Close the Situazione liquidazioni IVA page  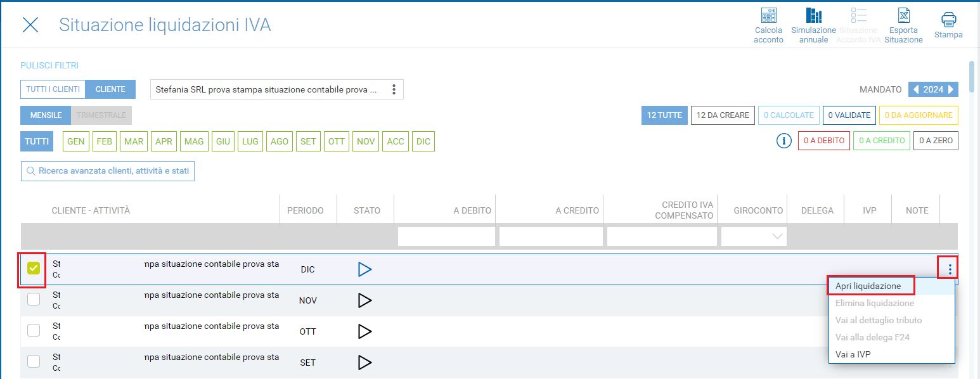pos(30,25)
